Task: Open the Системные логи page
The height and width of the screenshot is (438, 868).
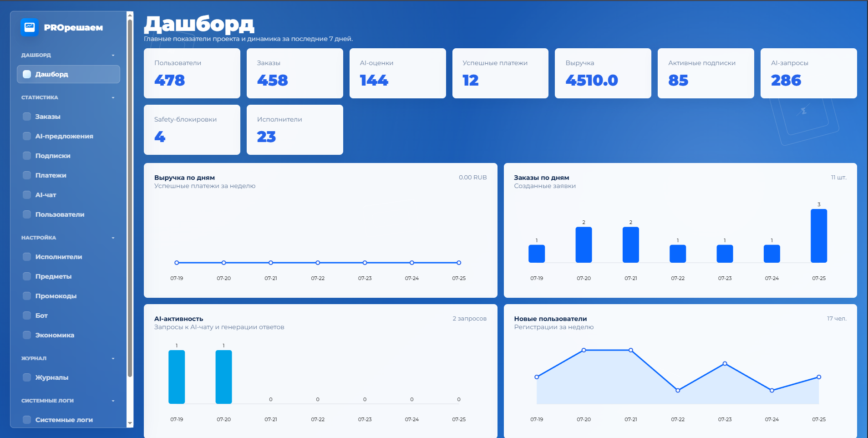Action: [x=68, y=420]
